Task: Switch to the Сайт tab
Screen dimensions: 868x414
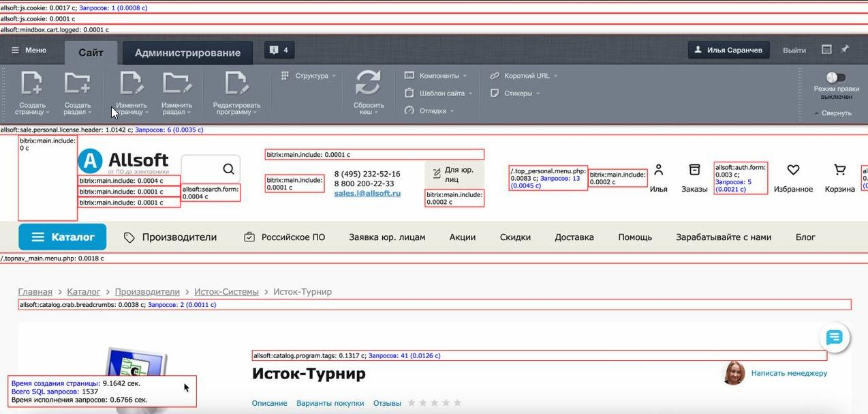Action: click(x=91, y=53)
